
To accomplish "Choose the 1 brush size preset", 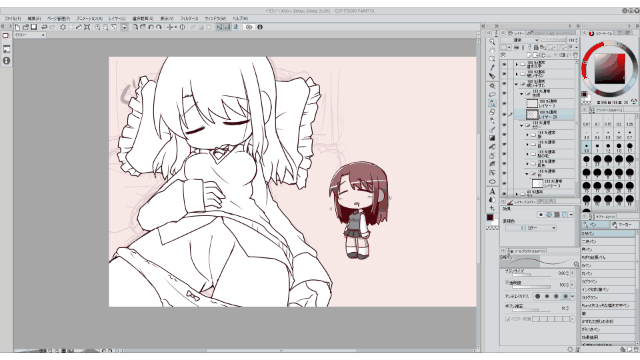I will [x=597, y=147].
